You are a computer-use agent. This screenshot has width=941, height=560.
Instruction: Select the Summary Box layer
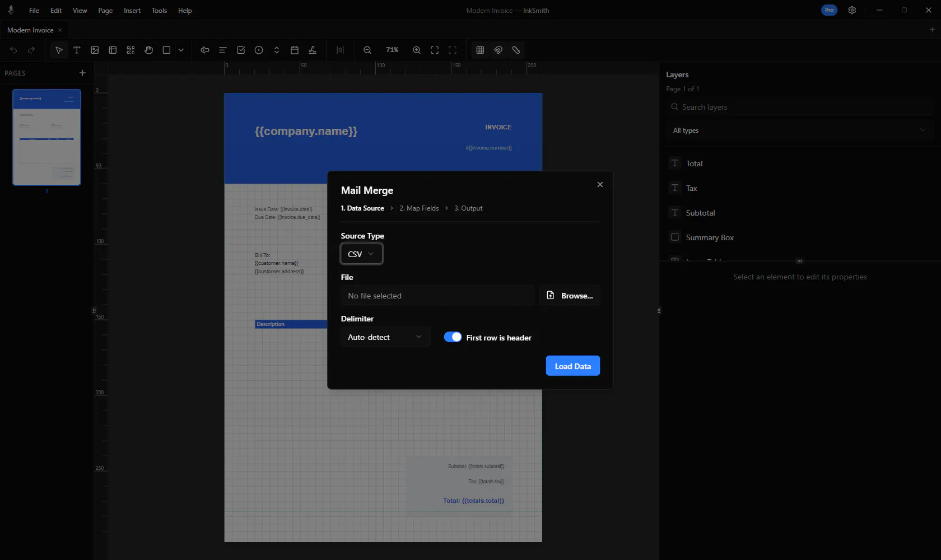pos(799,237)
